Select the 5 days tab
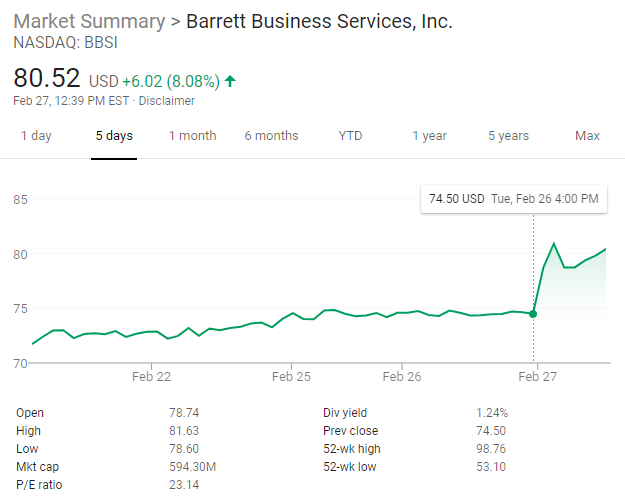The width and height of the screenshot is (625, 499). (x=114, y=136)
